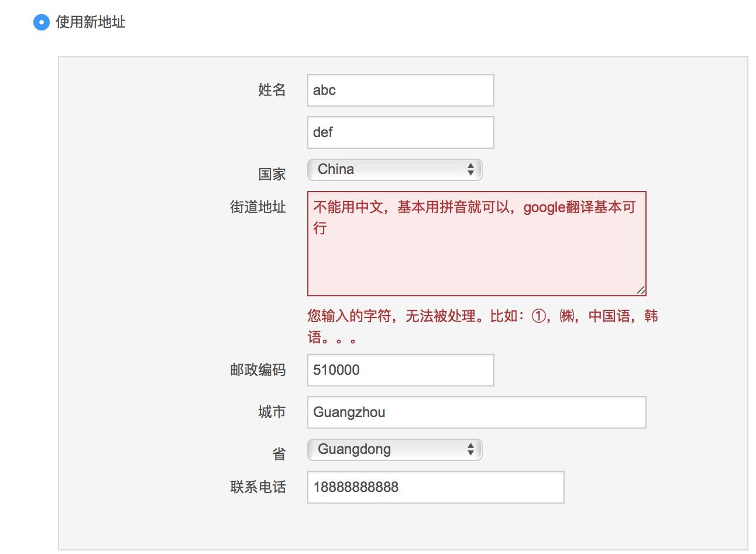Click the 联系电话 field label
Screen dimensions: 756x554
258,487
